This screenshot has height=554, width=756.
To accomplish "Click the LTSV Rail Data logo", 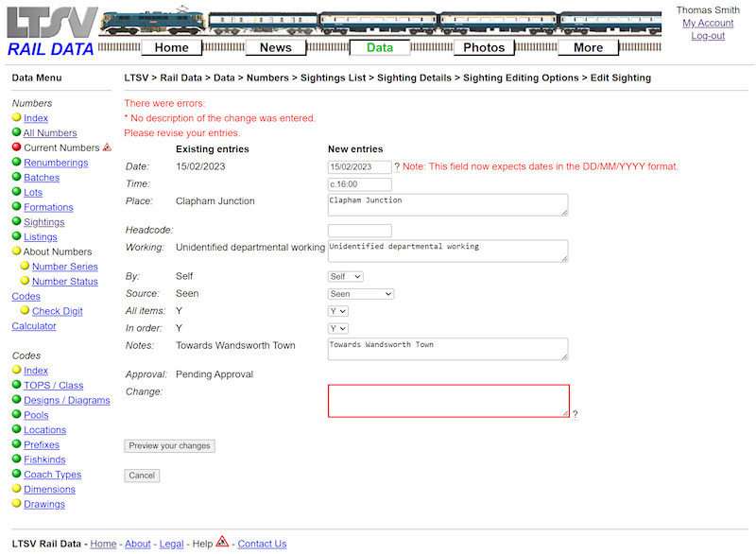I will (51, 26).
